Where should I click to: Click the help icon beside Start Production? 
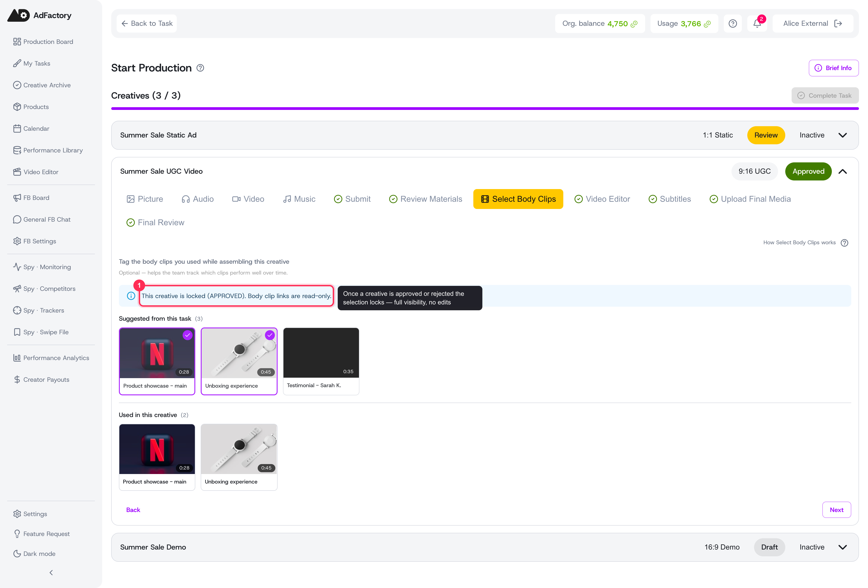[x=200, y=68]
